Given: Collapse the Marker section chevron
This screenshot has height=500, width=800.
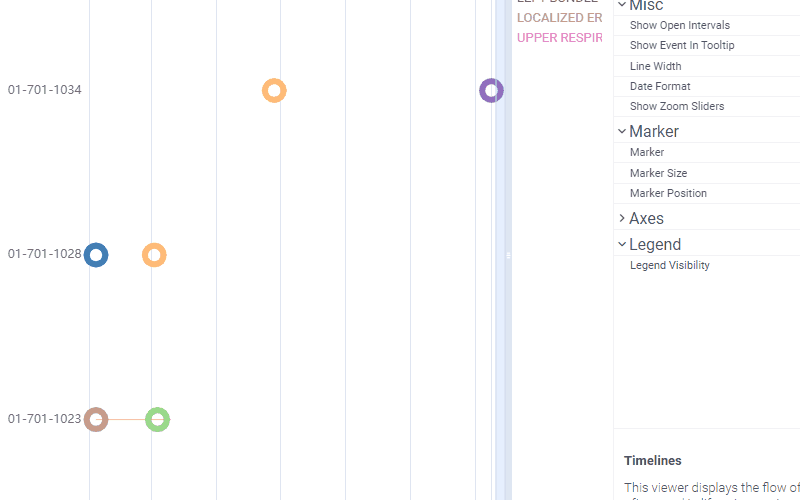Looking at the screenshot, I should coord(621,131).
